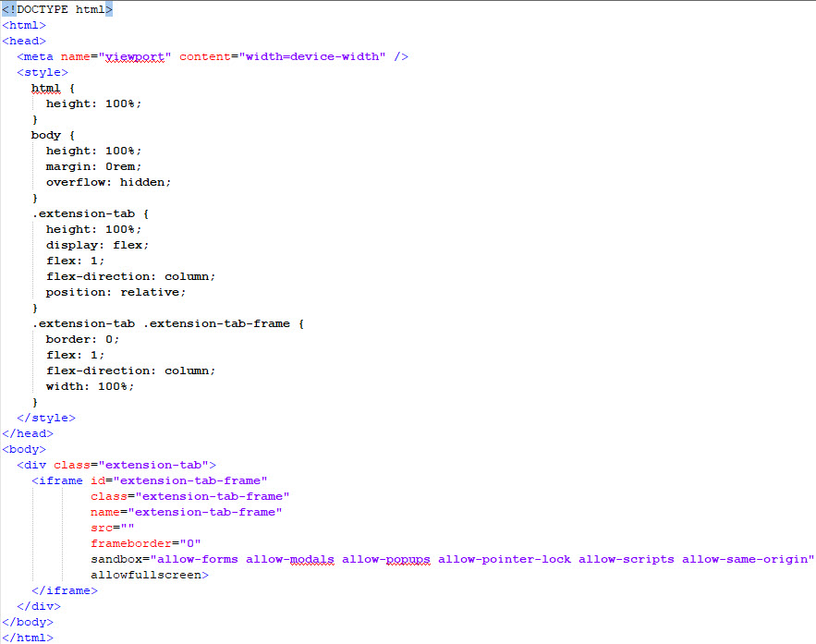Viewport: 816px width, 644px height.
Task: Click "allow-same-origin" in sandbox attribute
Action: (x=745, y=559)
